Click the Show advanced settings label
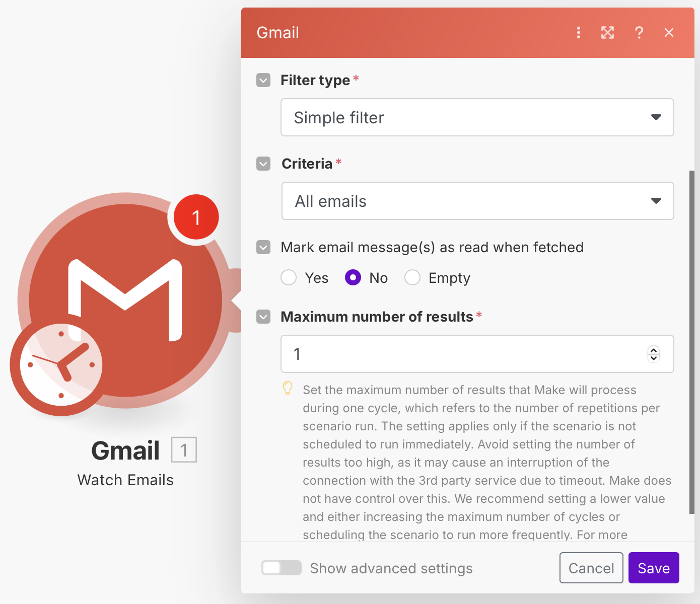Image resolution: width=700 pixels, height=604 pixels. 391,568
